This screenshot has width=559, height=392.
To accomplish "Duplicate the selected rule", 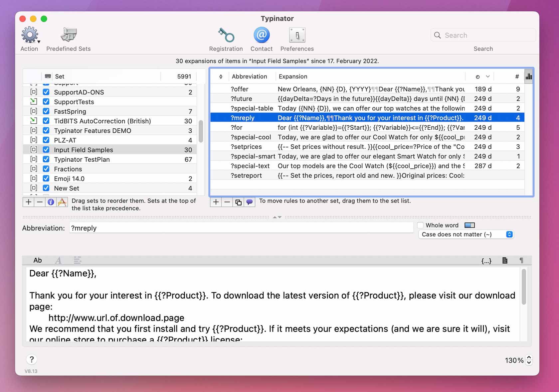I will pyautogui.click(x=238, y=202).
